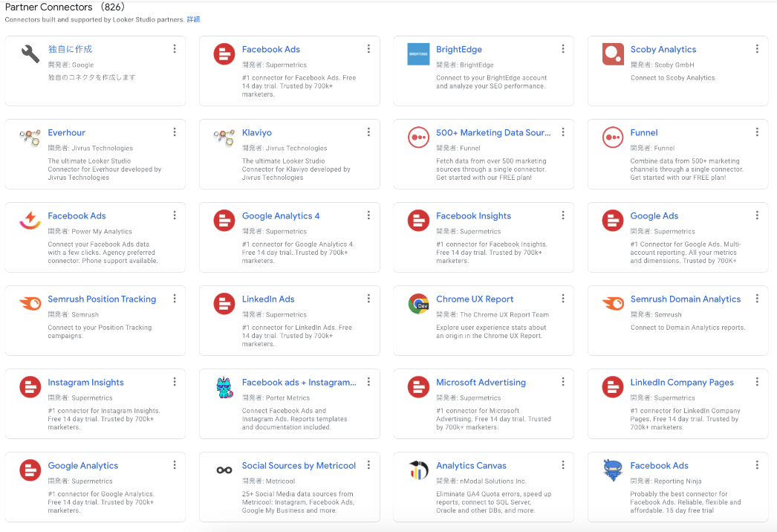This screenshot has width=777, height=532.
Task: Click the Google Analytics Supermetrics icon
Action: 30,470
